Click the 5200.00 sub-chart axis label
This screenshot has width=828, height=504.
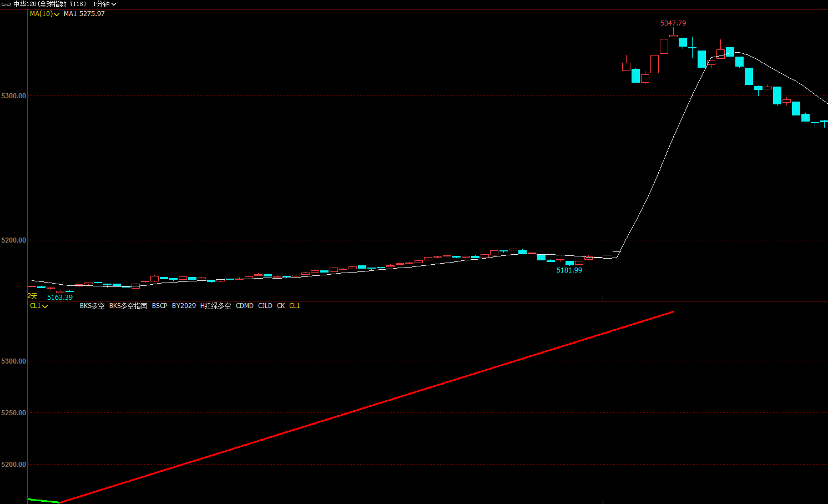click(x=14, y=465)
